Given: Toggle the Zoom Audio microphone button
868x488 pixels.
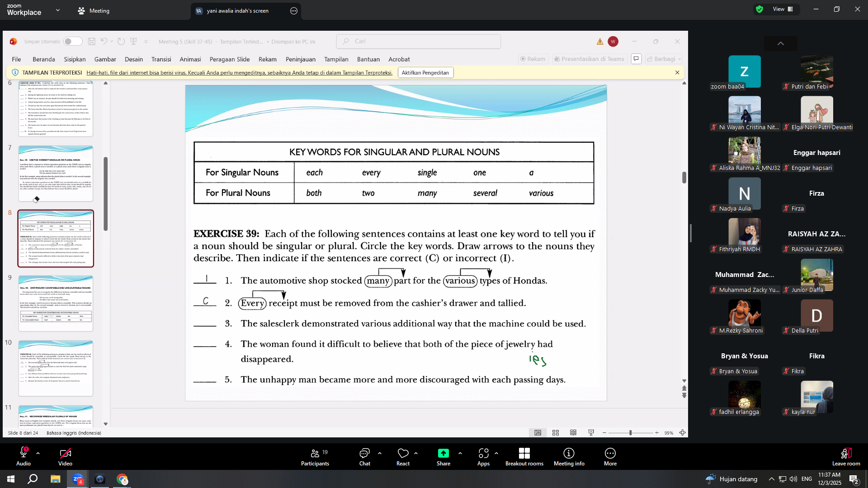Looking at the screenshot, I should 24,456.
